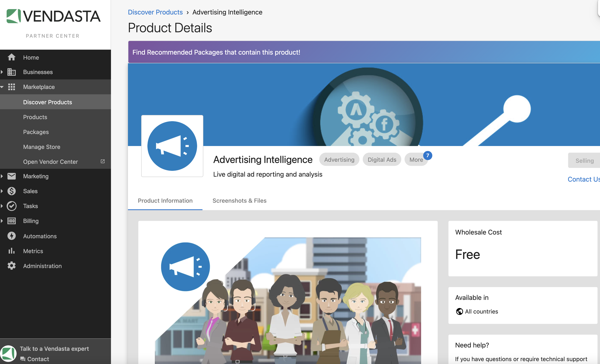
Task: Collapse the Marketplace menu arrow
Action: click(2, 87)
